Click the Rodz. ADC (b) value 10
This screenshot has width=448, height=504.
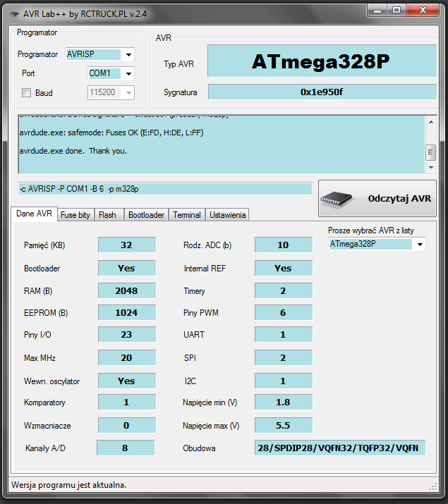pos(284,245)
